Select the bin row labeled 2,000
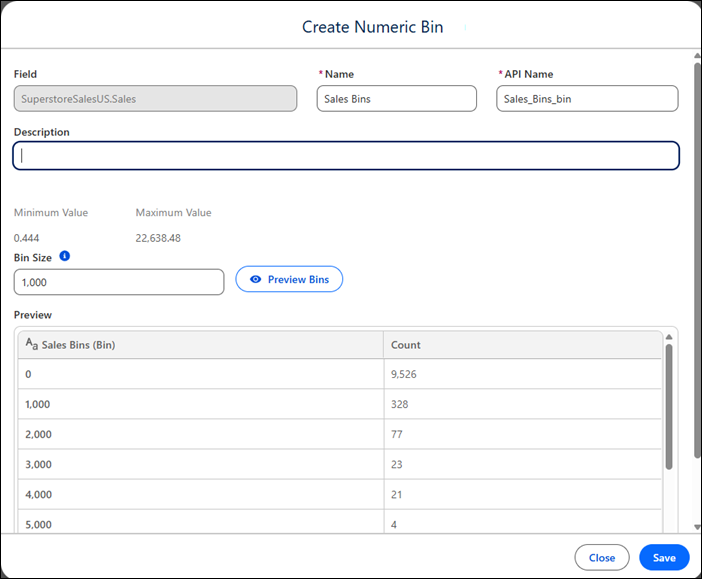Image resolution: width=702 pixels, height=579 pixels. tap(340, 434)
